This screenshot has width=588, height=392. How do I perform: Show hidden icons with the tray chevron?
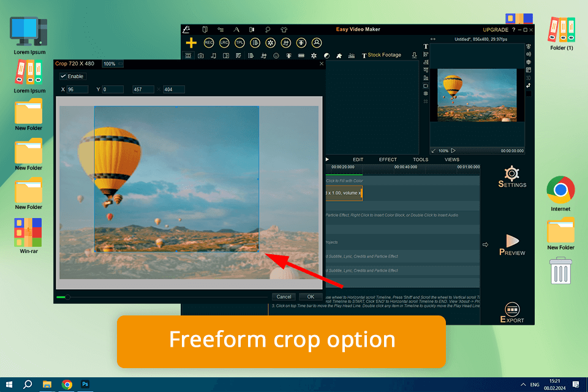click(522, 385)
